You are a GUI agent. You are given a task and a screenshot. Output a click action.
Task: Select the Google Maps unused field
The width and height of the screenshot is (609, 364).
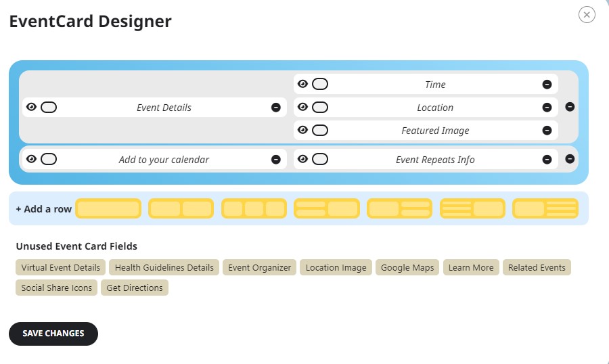[407, 267]
